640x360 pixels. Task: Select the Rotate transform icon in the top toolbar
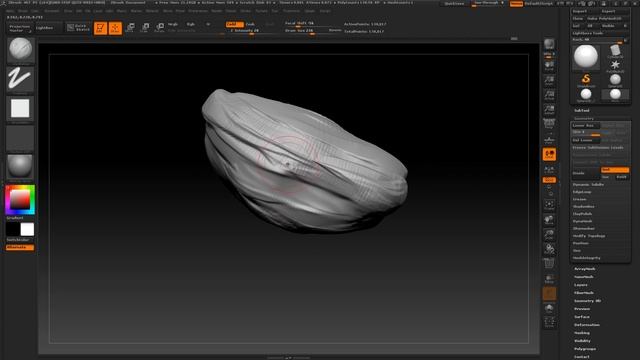(x=160, y=28)
